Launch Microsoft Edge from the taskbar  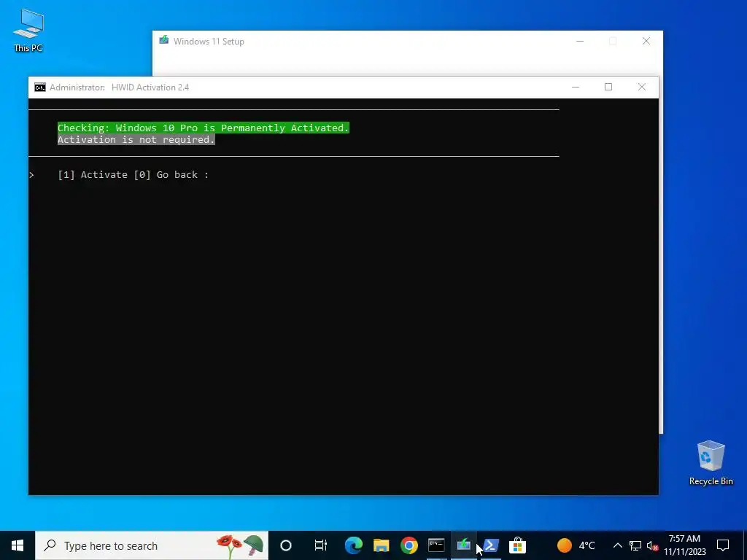point(354,545)
